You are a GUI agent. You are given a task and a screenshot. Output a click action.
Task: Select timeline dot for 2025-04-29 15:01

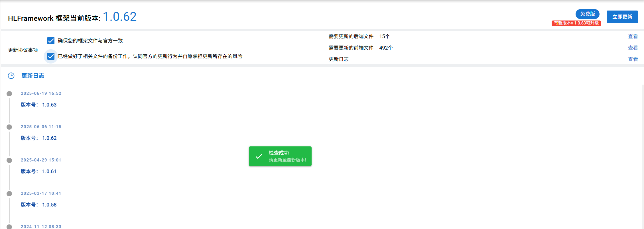point(9,160)
